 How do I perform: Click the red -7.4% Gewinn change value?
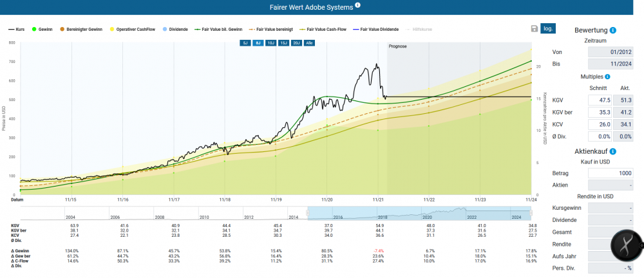coord(377,250)
